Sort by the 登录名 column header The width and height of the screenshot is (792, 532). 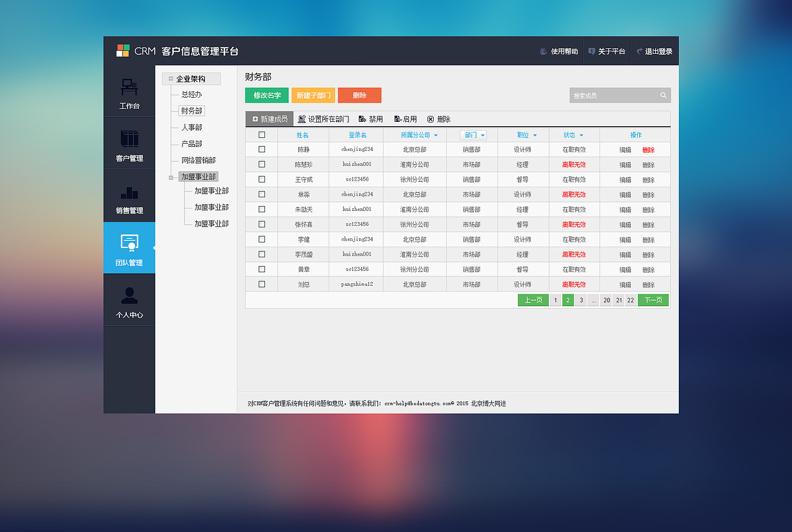point(357,135)
